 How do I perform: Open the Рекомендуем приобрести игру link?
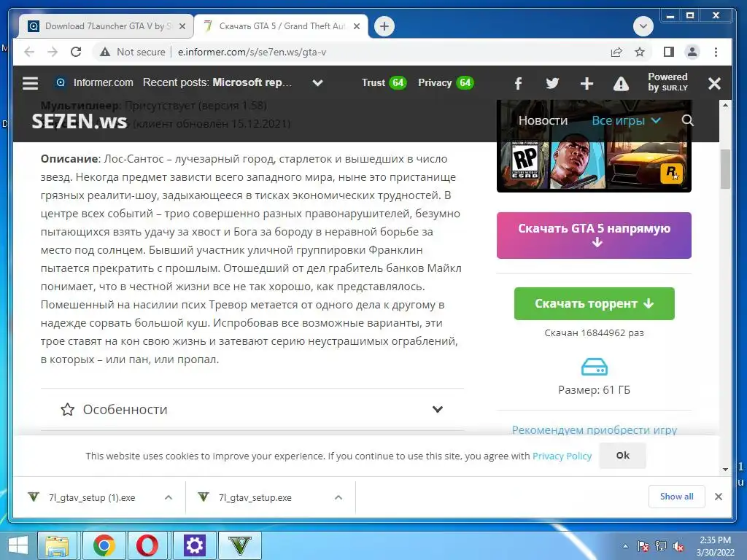[594, 430]
